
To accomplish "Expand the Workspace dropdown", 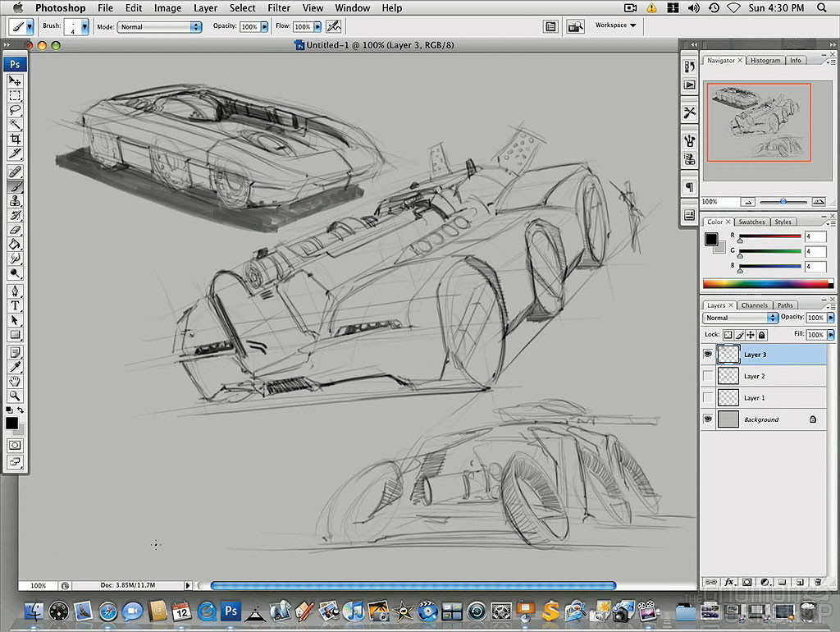I will click(614, 25).
